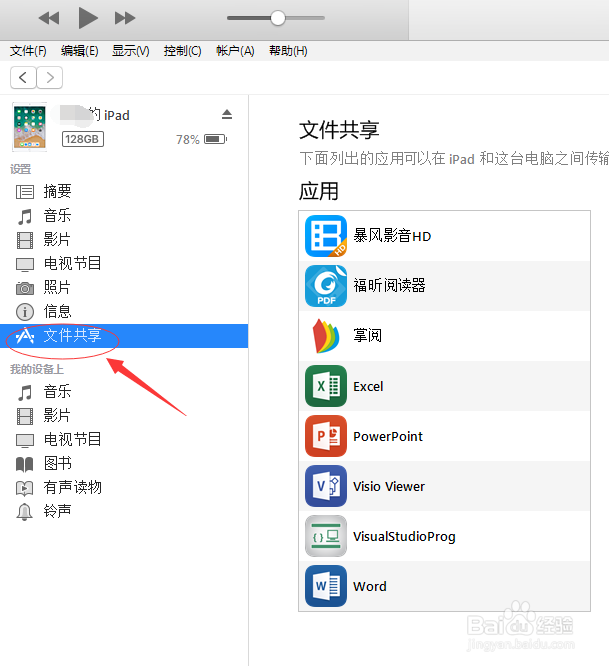
Task: Click the VisualStudioProg app icon
Action: coord(326,536)
